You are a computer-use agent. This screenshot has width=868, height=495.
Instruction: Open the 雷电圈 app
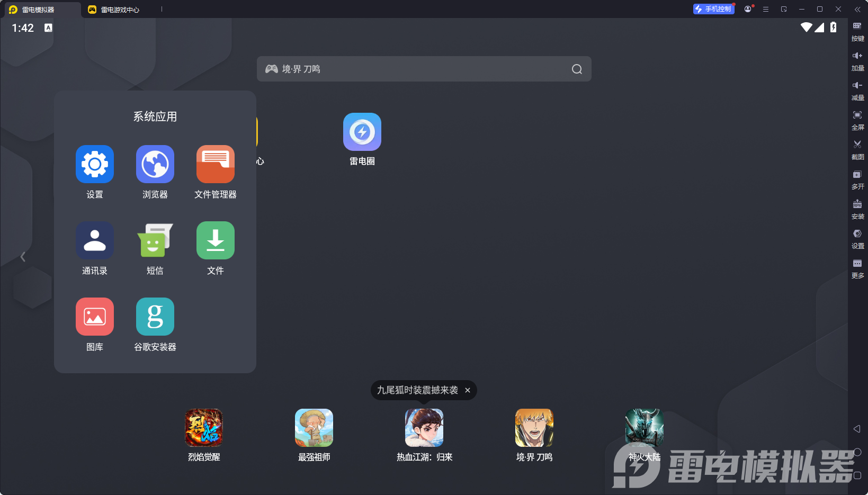[x=362, y=132]
